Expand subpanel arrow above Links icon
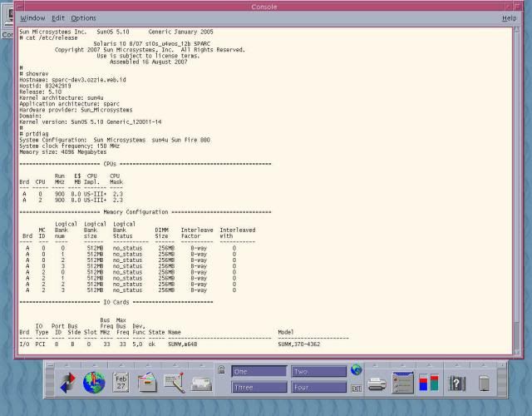Viewport: 532px width, 416px height. coord(67,365)
